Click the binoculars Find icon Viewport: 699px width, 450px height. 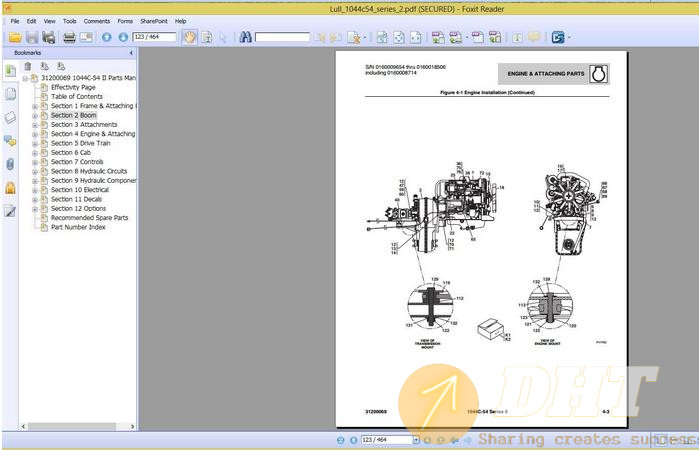[245, 37]
